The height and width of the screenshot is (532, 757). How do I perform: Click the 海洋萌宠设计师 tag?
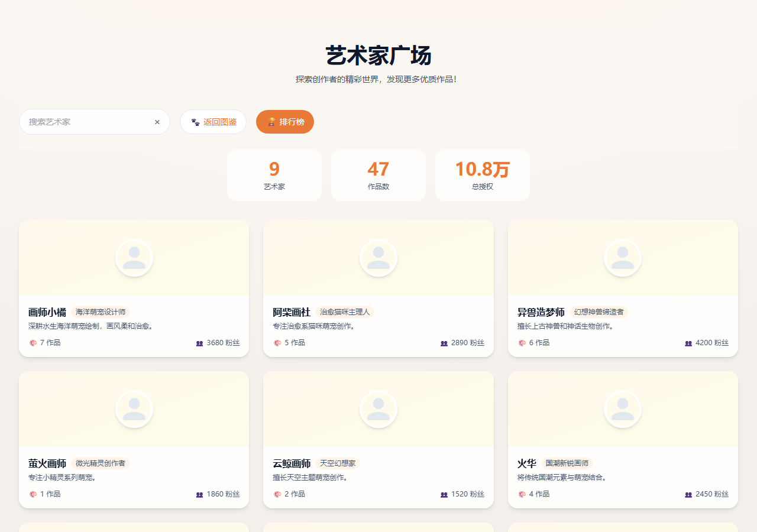coord(101,312)
